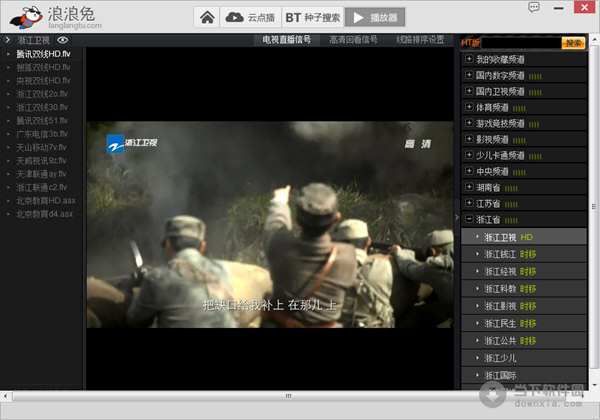Image resolution: width=600 pixels, height=420 pixels.
Task: Select 浙江国际 channel
Action: (524, 375)
